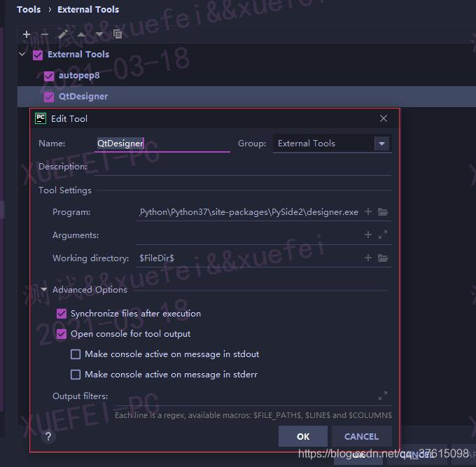476x467 pixels.
Task: Copy the selected external tool
Action: 117,34
